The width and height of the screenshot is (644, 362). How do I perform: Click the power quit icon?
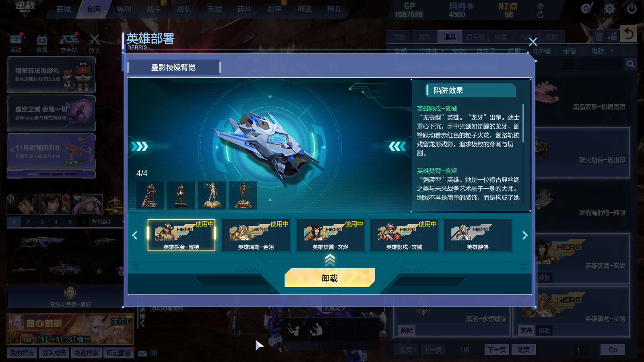click(x=632, y=8)
